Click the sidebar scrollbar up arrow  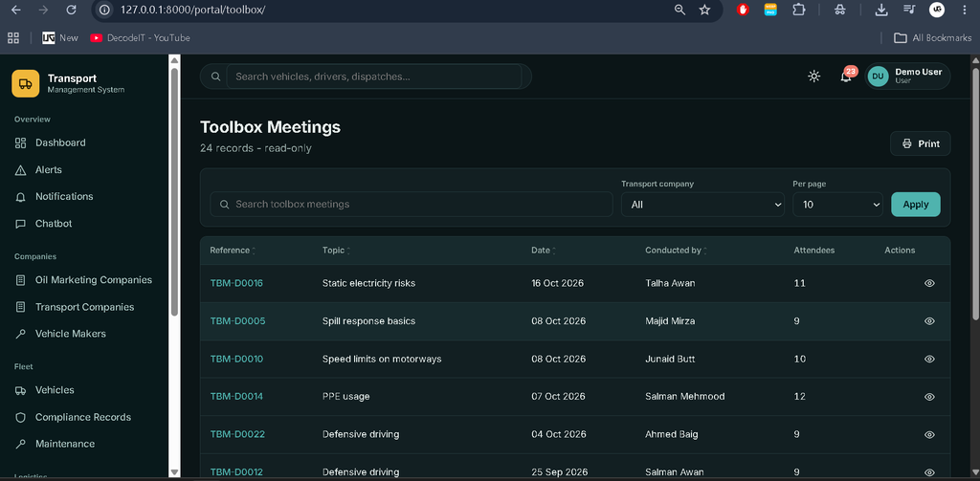tap(174, 60)
